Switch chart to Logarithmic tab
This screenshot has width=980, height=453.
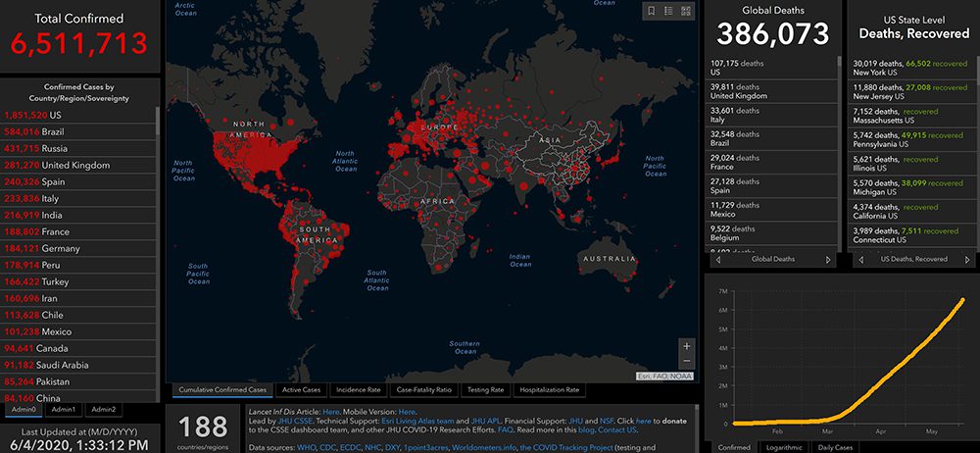784,447
